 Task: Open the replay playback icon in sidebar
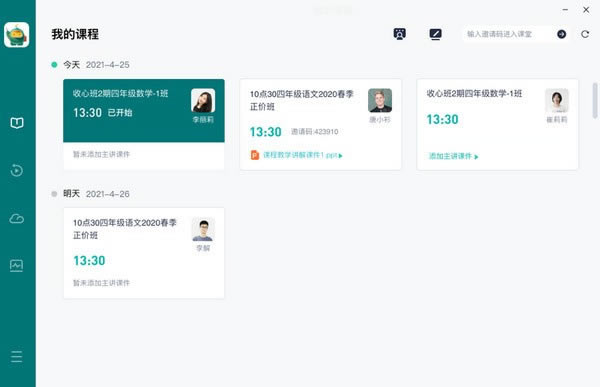tap(16, 170)
